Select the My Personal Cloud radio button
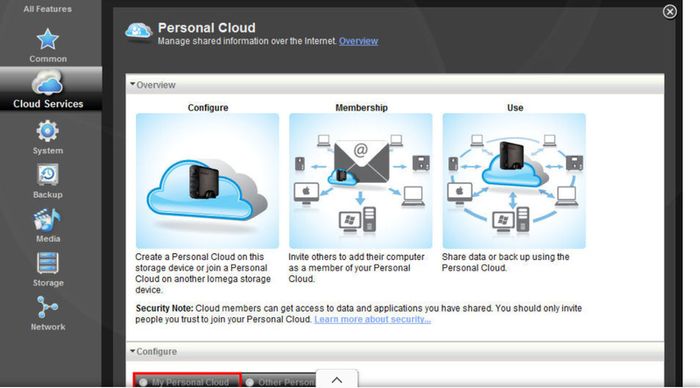Image resolution: width=700 pixels, height=388 pixels. [143, 382]
